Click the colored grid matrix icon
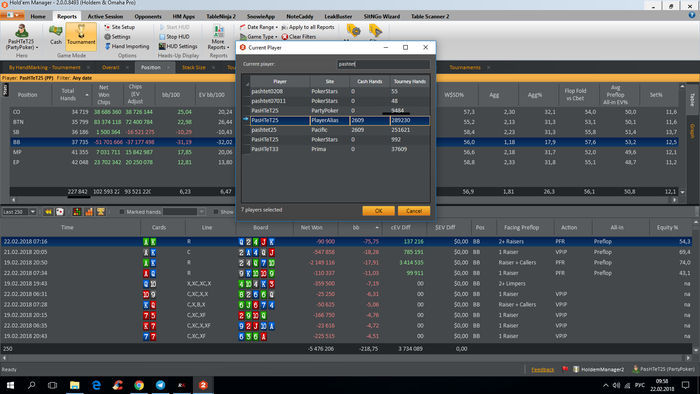Screen dimensions: 700x394 [77, 212]
